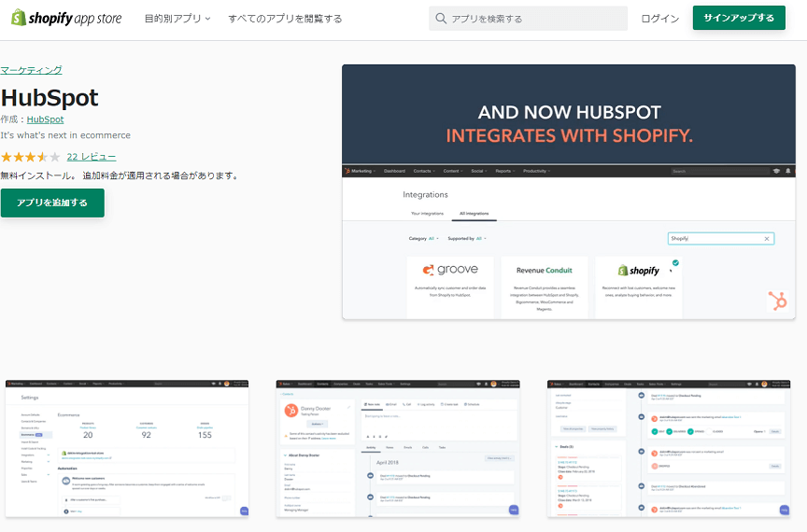The width and height of the screenshot is (807, 532).
Task: Click the HubSpot title heading
Action: point(50,97)
